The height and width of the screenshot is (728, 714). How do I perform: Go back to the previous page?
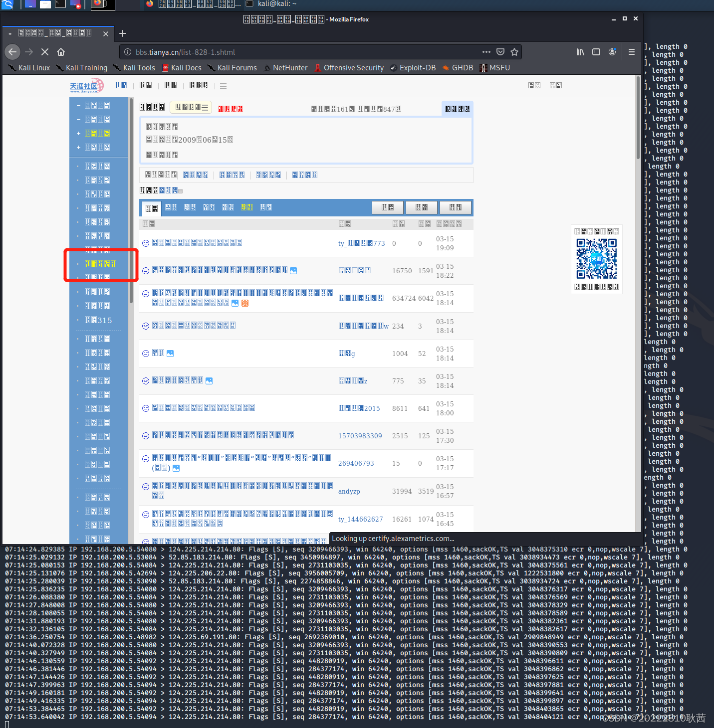12,52
